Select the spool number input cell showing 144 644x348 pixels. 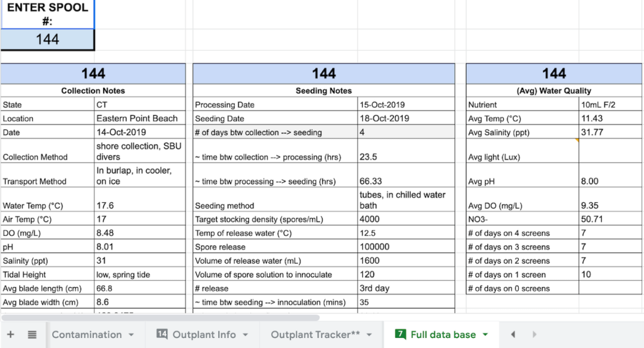[47, 40]
